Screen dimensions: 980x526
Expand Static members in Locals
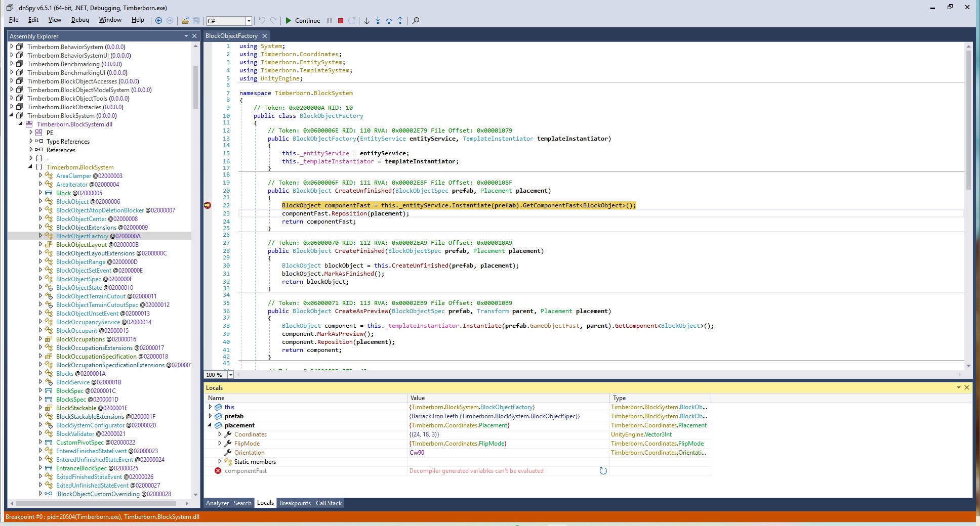click(220, 461)
